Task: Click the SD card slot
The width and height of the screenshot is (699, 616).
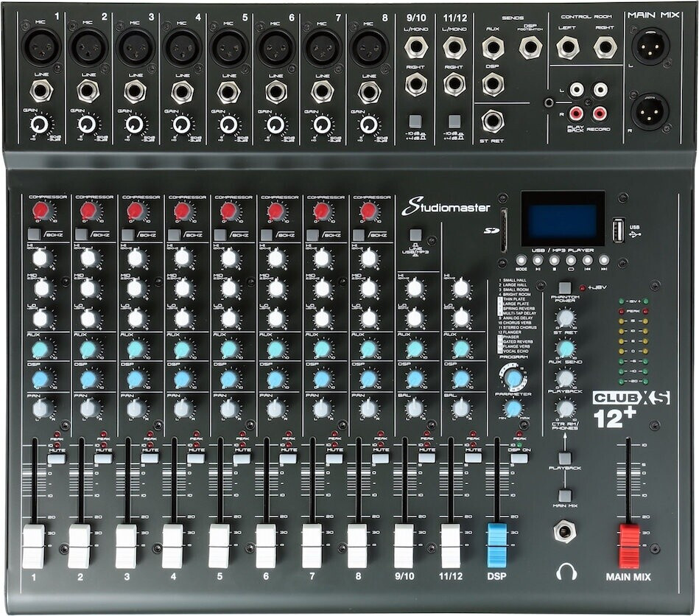Action: click(505, 230)
